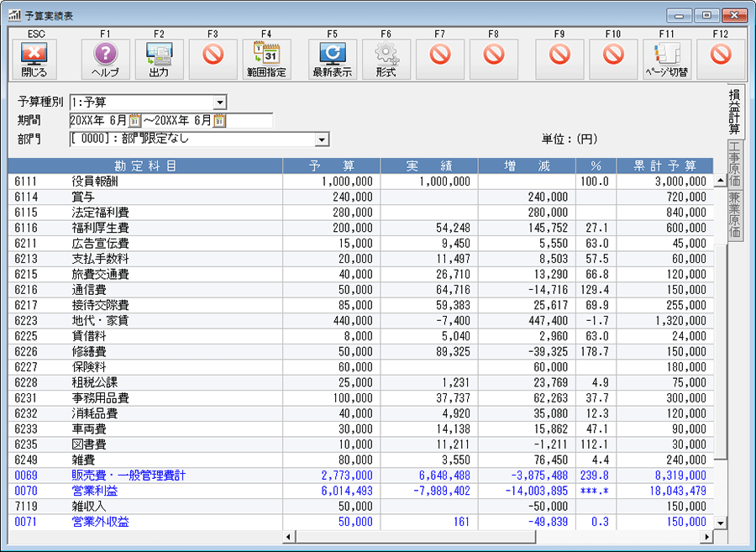Expand the 部門 dropdown
756x552 pixels.
[322, 139]
